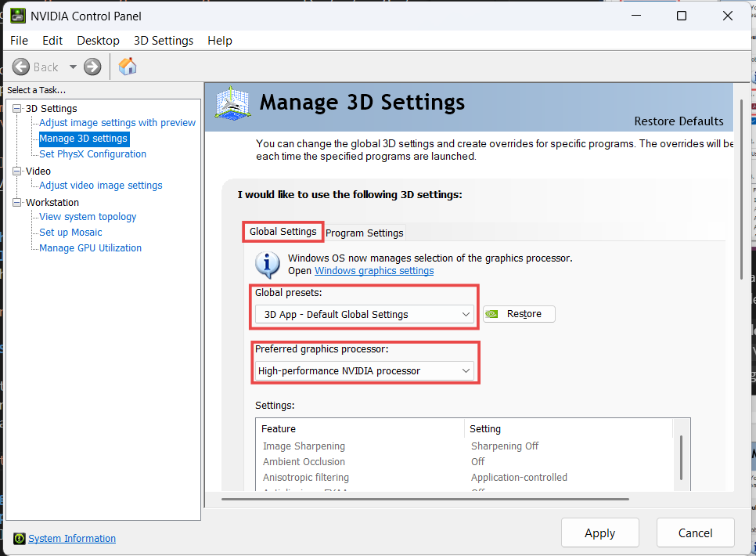
Task: Open the Global presets dropdown
Action: click(466, 314)
